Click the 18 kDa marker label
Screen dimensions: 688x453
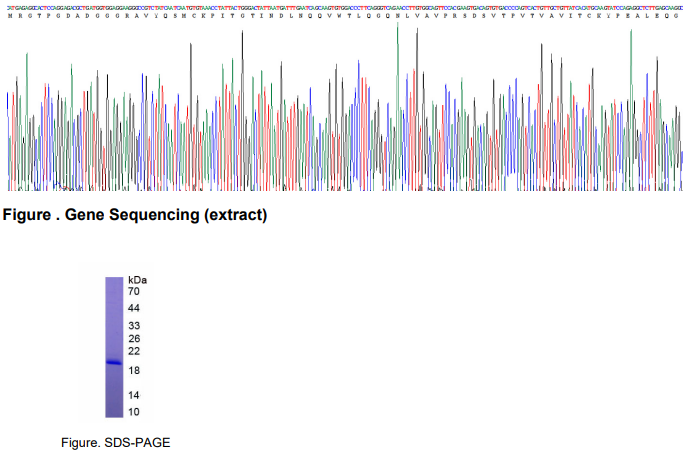click(134, 371)
